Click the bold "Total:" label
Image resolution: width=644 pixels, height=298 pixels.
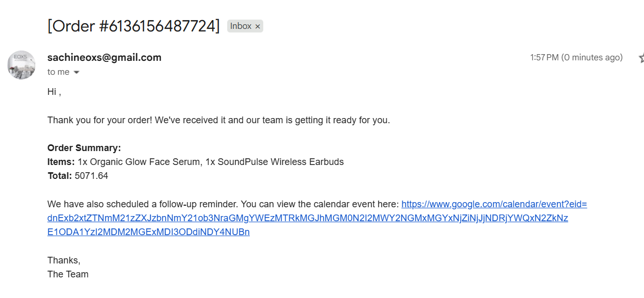point(59,176)
